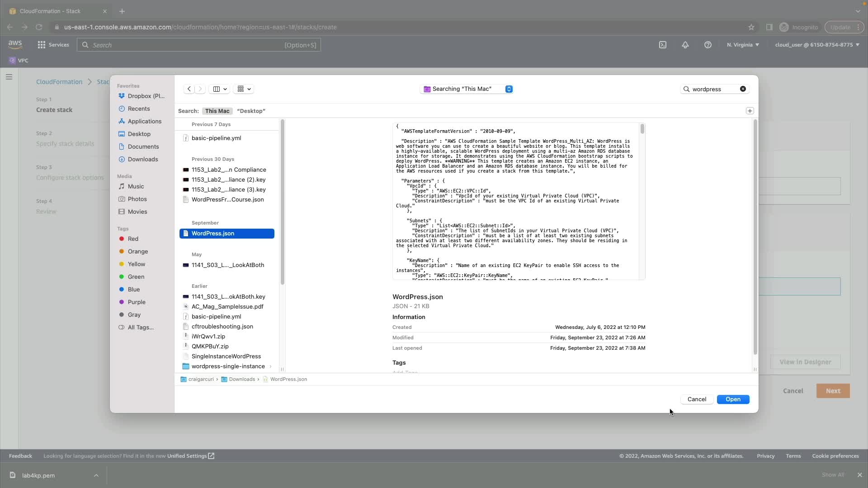Image resolution: width=868 pixels, height=488 pixels.
Task: Select the Red tag
Action: pos(133,239)
